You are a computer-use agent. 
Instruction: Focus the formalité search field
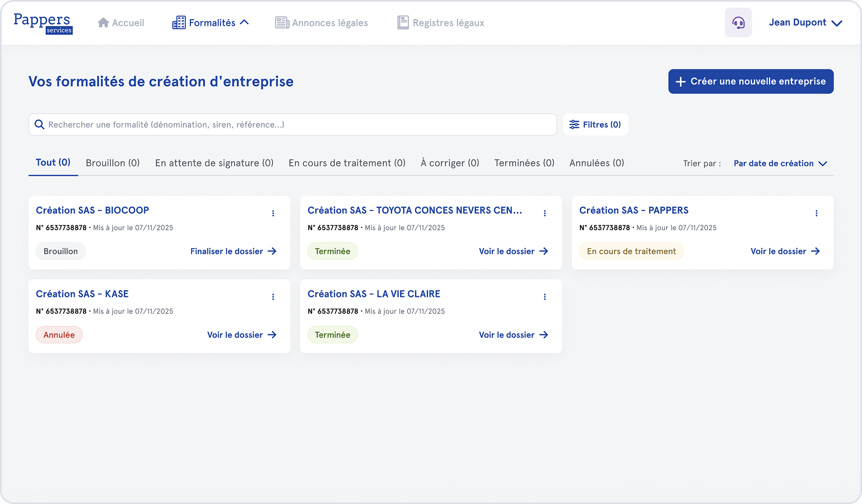pyautogui.click(x=297, y=125)
